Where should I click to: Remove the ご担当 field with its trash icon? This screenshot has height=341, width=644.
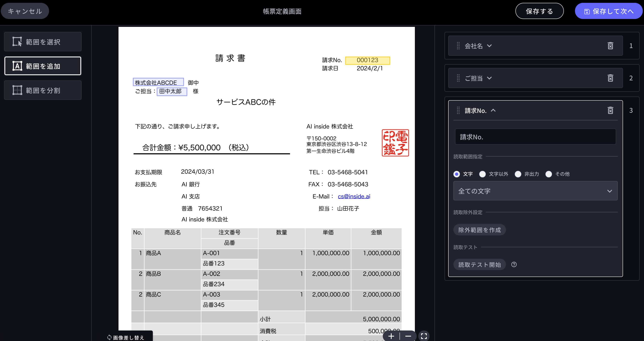click(610, 78)
